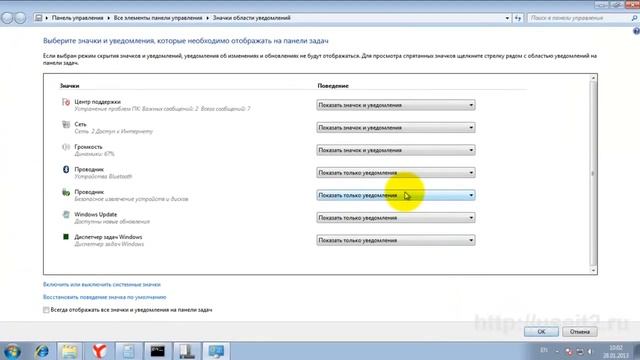
Task: Click the control panel search field
Action: pyautogui.click(x=579, y=18)
